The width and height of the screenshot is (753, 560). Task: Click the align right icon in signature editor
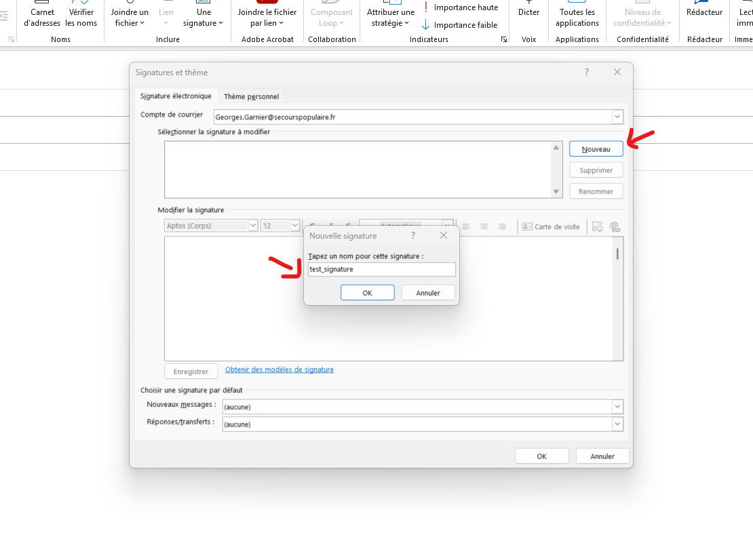point(502,226)
